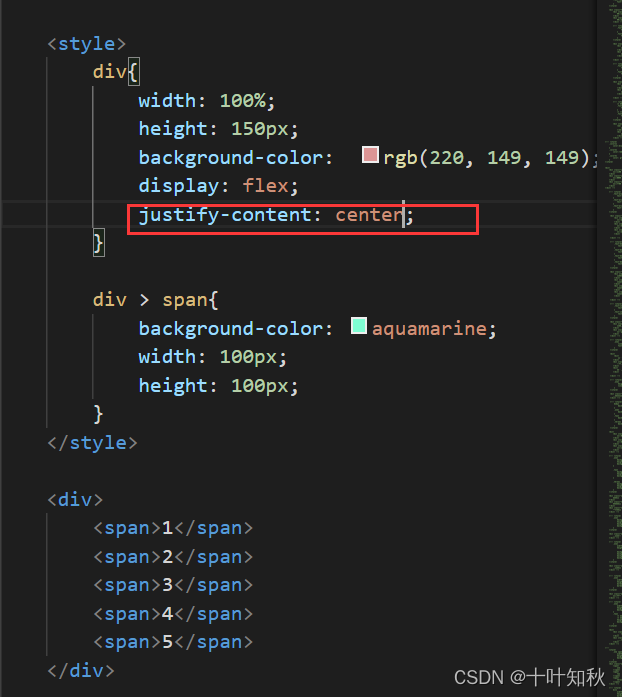Click the closing brace of div rule
This screenshot has width=622, height=697.
coord(99,243)
